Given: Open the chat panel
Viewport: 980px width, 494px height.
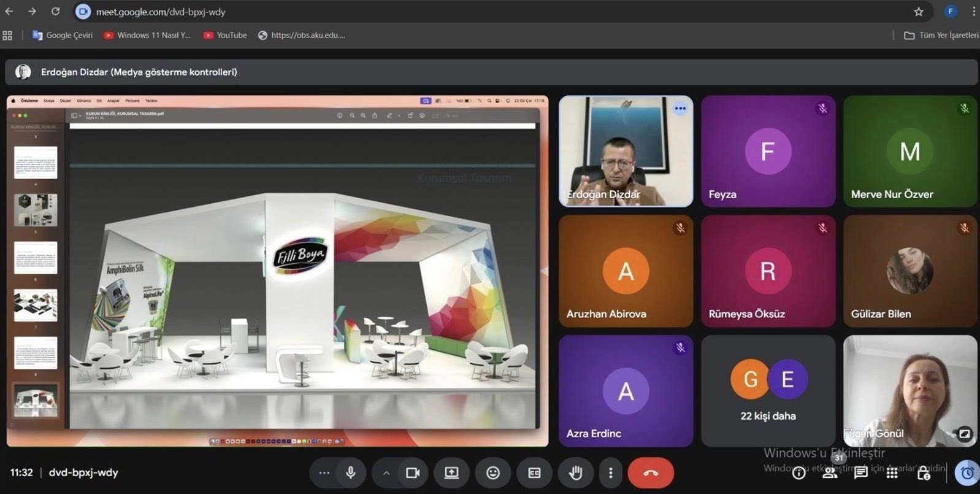Looking at the screenshot, I should [861, 473].
